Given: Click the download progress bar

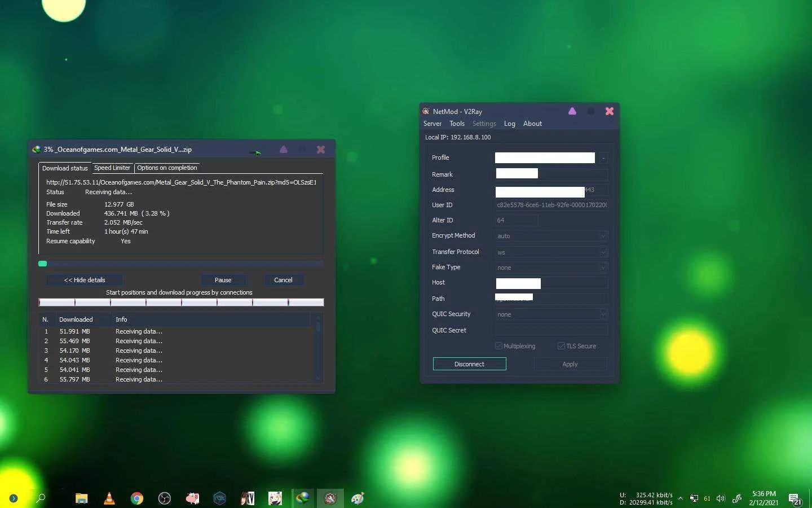Looking at the screenshot, I should click(x=181, y=264).
